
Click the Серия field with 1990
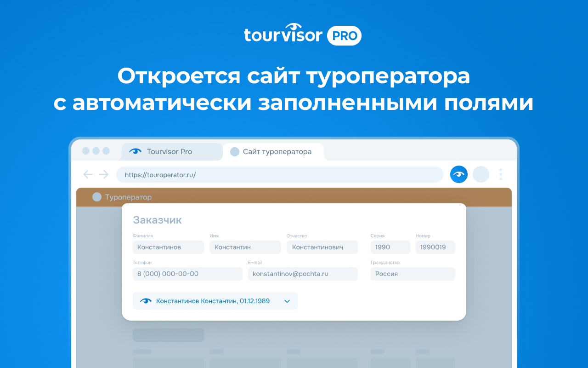point(390,247)
